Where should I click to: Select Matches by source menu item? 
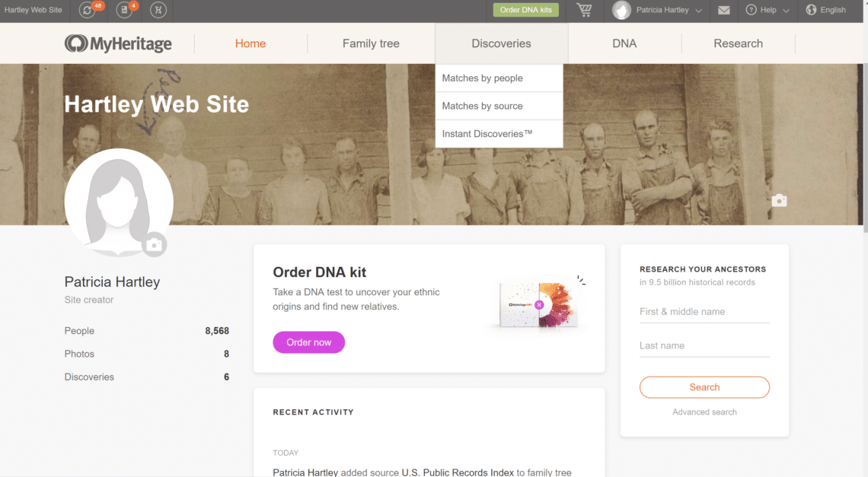point(483,106)
